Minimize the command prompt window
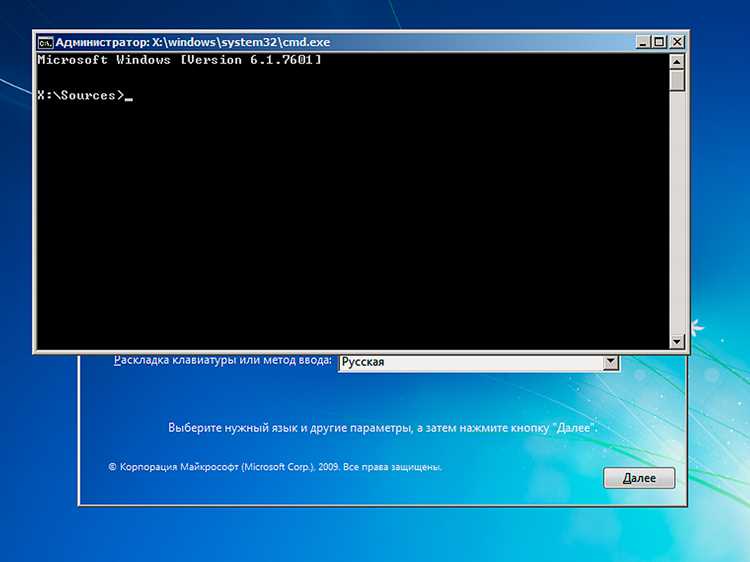This screenshot has height=562, width=750. point(643,42)
